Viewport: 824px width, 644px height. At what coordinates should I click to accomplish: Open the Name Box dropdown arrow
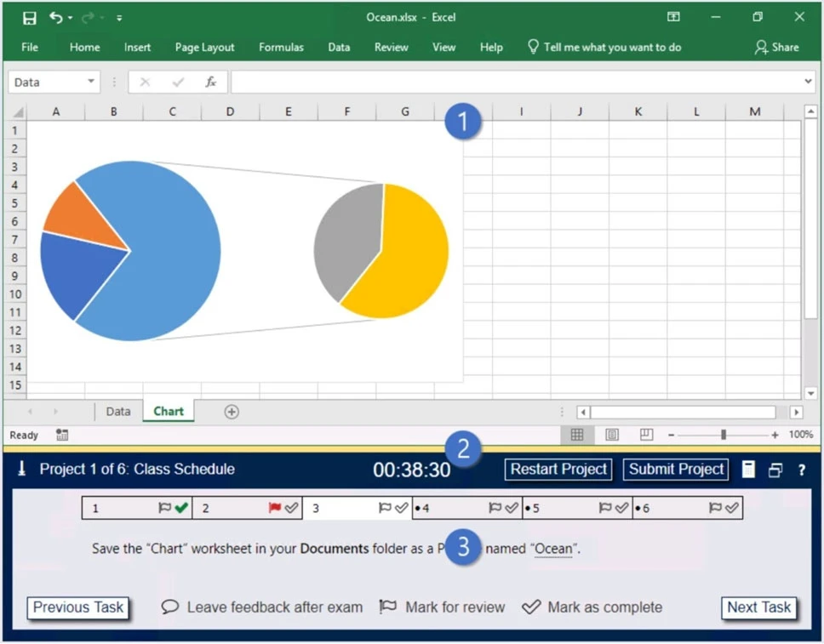point(91,83)
